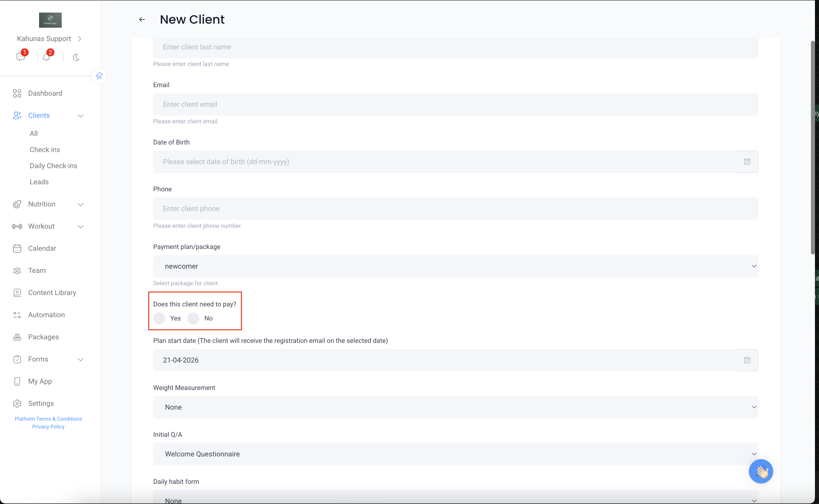Open the Privacy Policy link
819x504 pixels.
pyautogui.click(x=48, y=427)
